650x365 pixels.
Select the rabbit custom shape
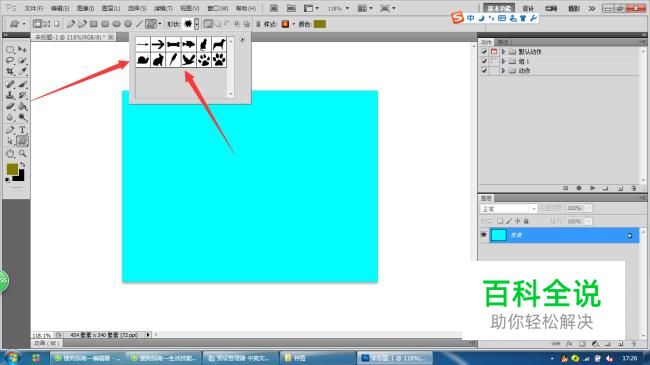point(158,60)
